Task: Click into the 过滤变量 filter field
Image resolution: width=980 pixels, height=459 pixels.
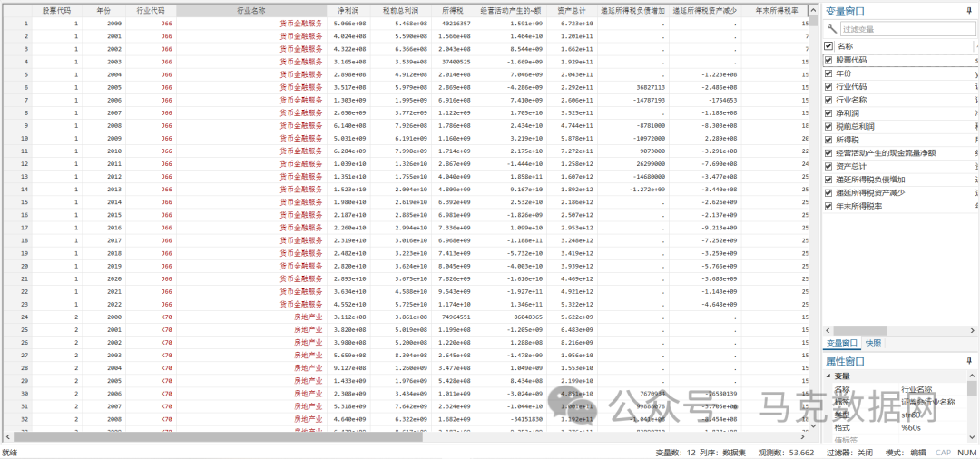Action: pos(907,29)
